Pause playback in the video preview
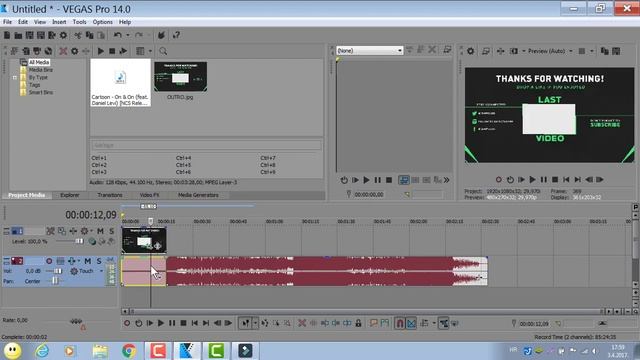This screenshot has width=640, height=360. pos(544,180)
